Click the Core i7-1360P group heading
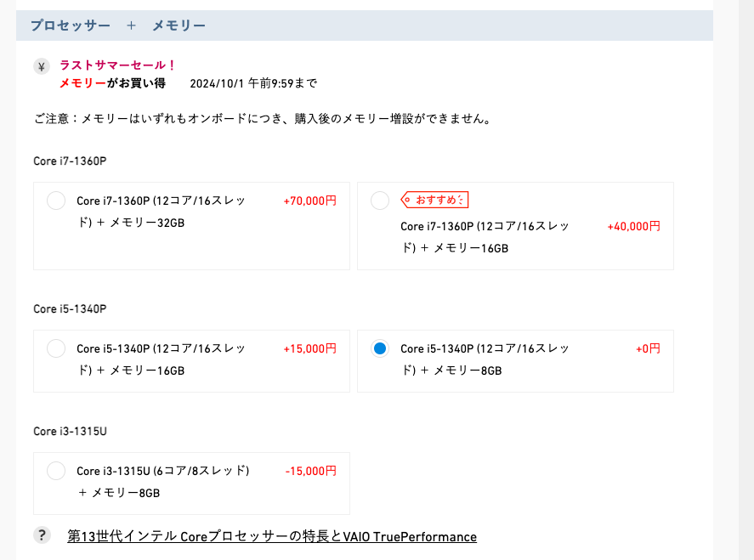Viewport: 754px width, 560px height. pos(70,161)
